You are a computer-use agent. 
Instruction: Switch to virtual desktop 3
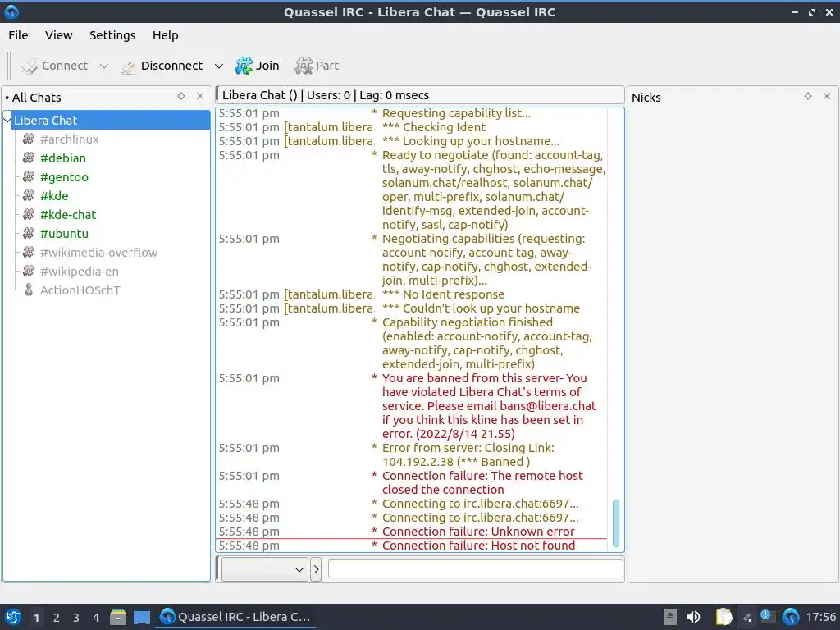[76, 618]
